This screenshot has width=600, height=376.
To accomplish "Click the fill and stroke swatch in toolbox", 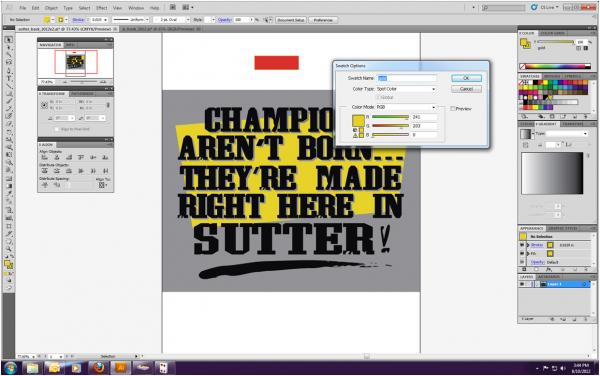I will point(8,264).
